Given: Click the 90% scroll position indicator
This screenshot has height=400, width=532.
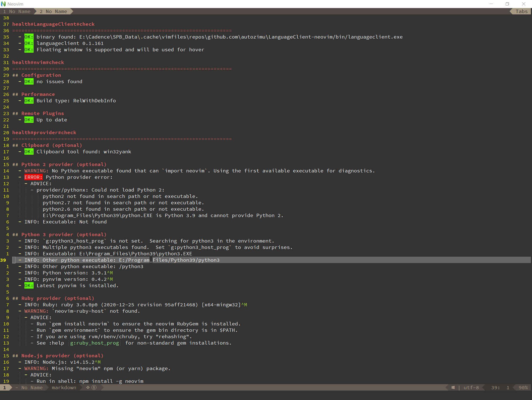Looking at the screenshot, I should pos(523,388).
